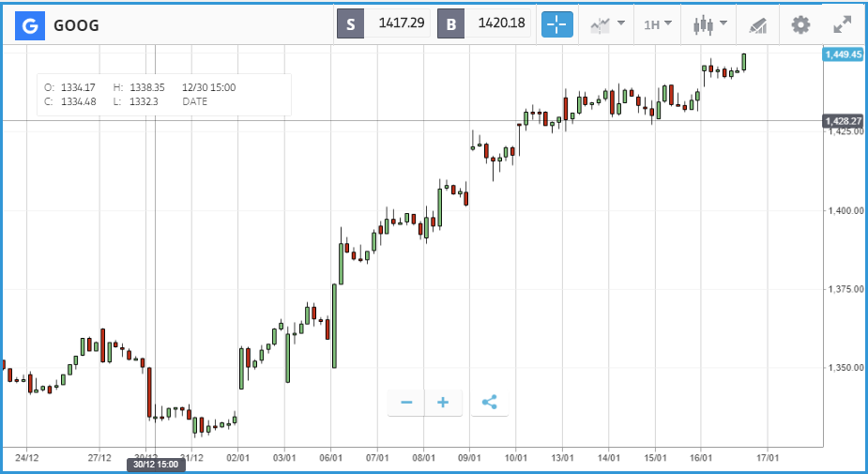Click the sell price 1417.29

(x=402, y=23)
